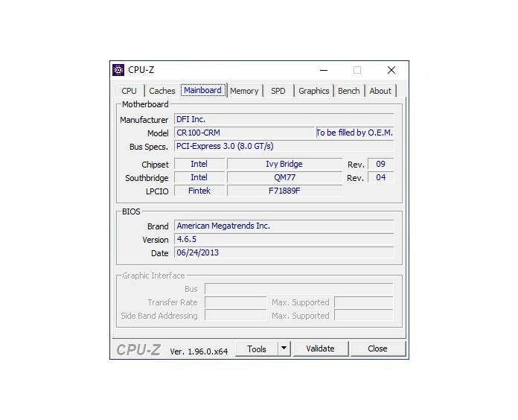Click the Fintek LPCIO vendor field
The height and width of the screenshot is (420, 518).
pyautogui.click(x=199, y=191)
